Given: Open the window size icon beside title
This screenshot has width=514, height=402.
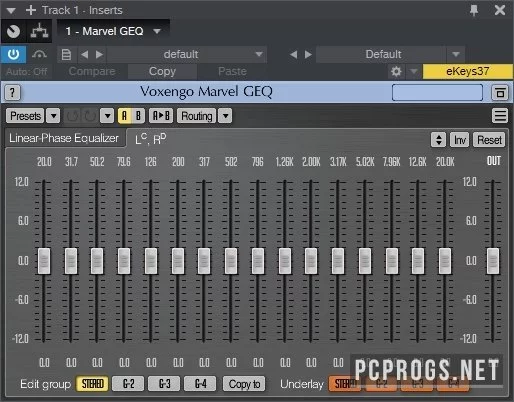Looking at the screenshot, I should click(x=500, y=93).
